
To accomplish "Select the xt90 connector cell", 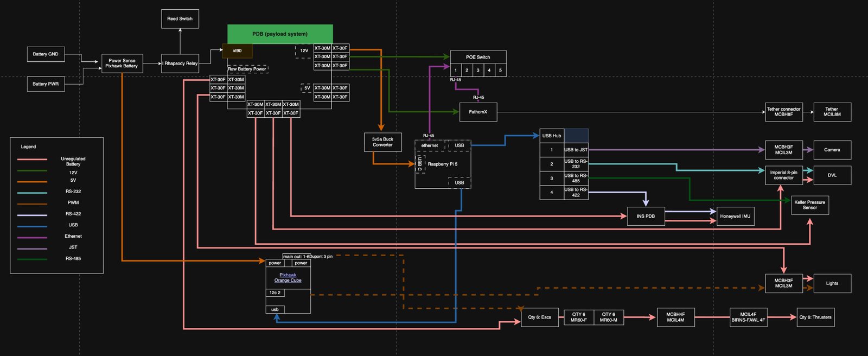I will tap(237, 51).
